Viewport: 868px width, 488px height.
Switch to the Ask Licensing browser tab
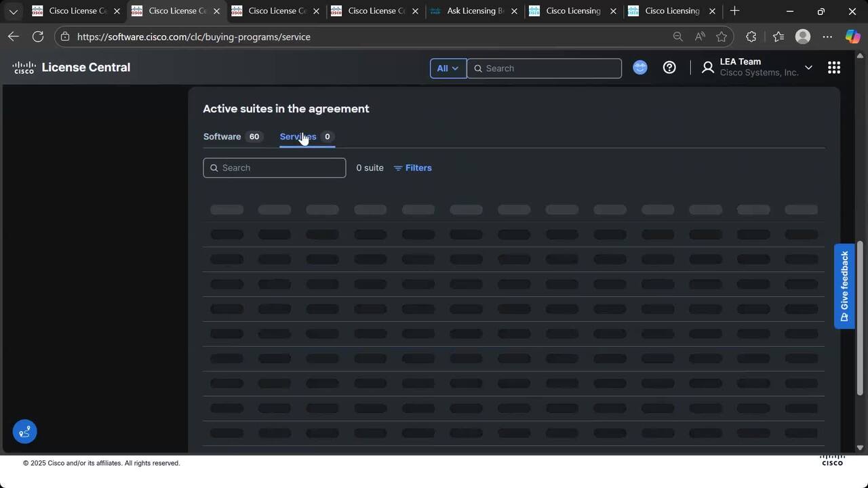click(475, 12)
